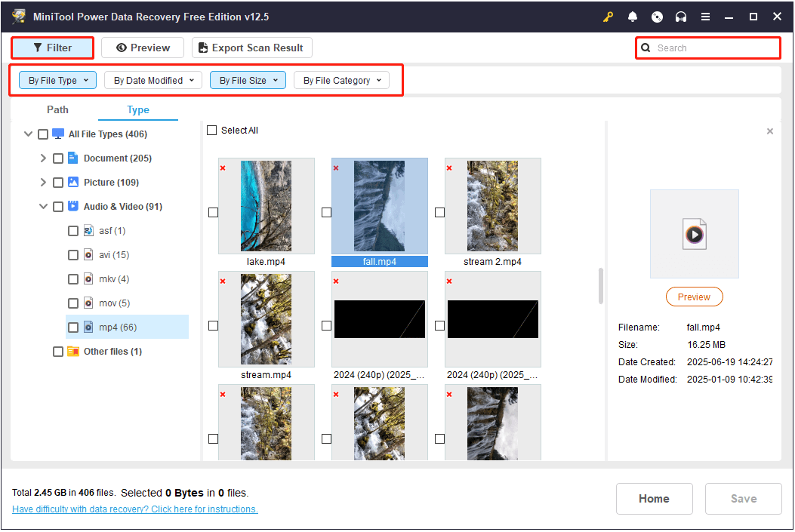Switch to the Path tab
Viewport: 795px width, 532px height.
(x=57, y=110)
